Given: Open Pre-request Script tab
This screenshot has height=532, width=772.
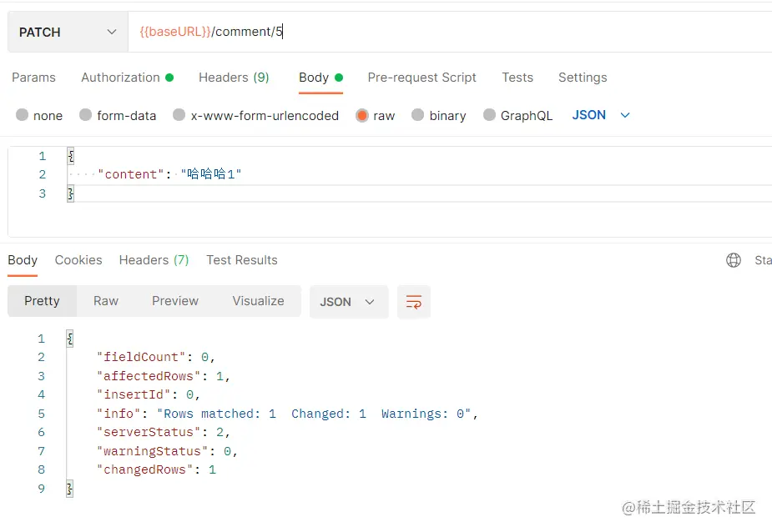Looking at the screenshot, I should [422, 78].
